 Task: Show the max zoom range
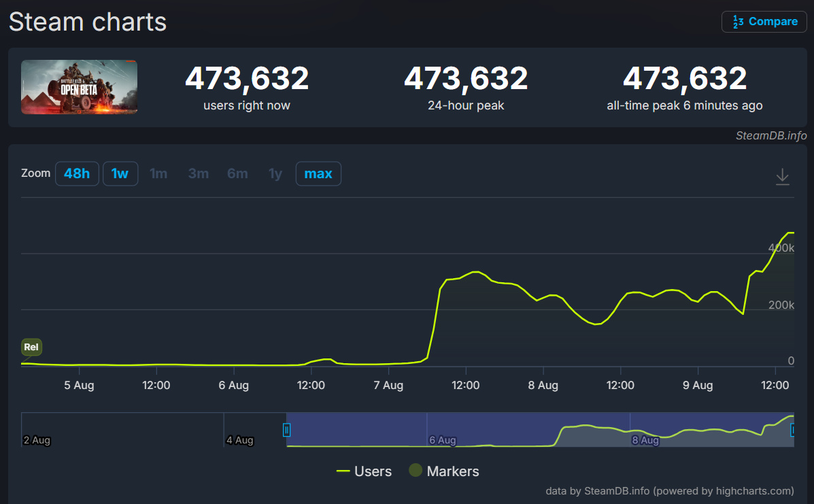[318, 173]
